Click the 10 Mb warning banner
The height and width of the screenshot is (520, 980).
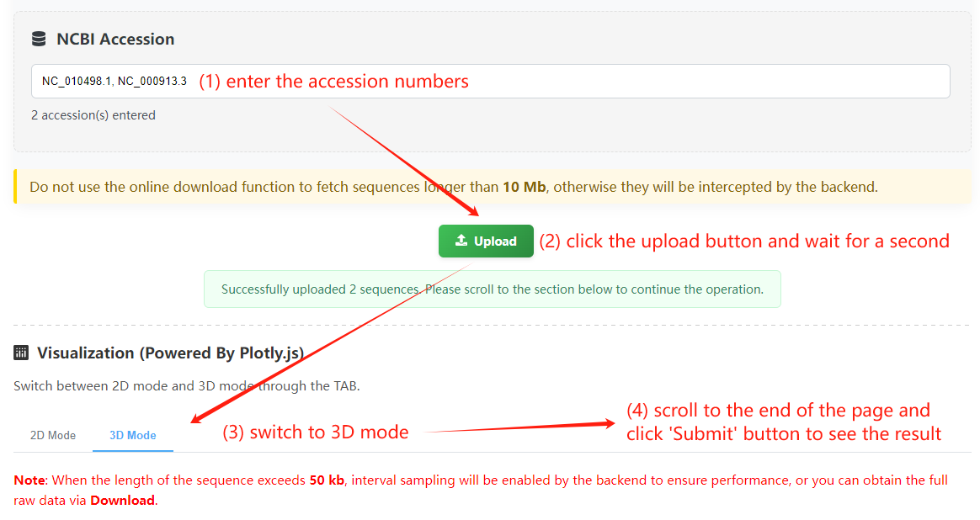(x=493, y=187)
